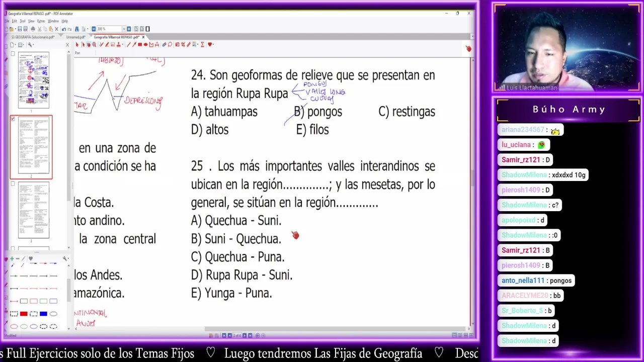Click the green plus add favorite icon
The height and width of the screenshot is (362, 644).
(x=12, y=258)
